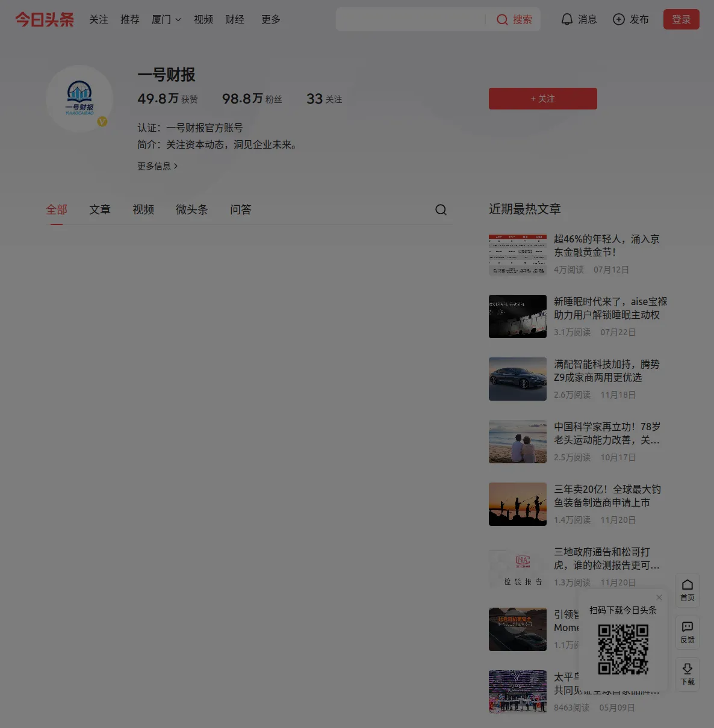Open article 新睡眠时代来了，aise宝褓

pyautogui.click(x=610, y=308)
